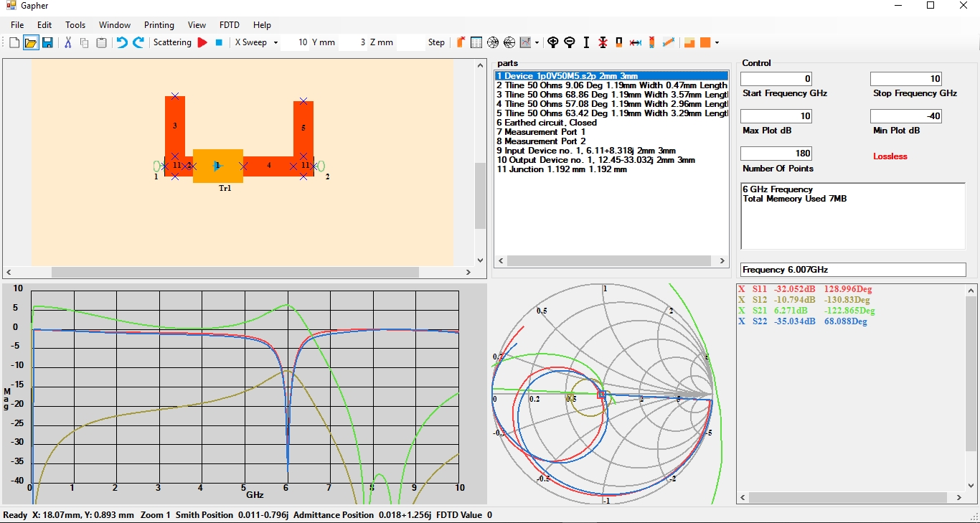
Task: Click the red Lossless label
Action: pos(890,156)
